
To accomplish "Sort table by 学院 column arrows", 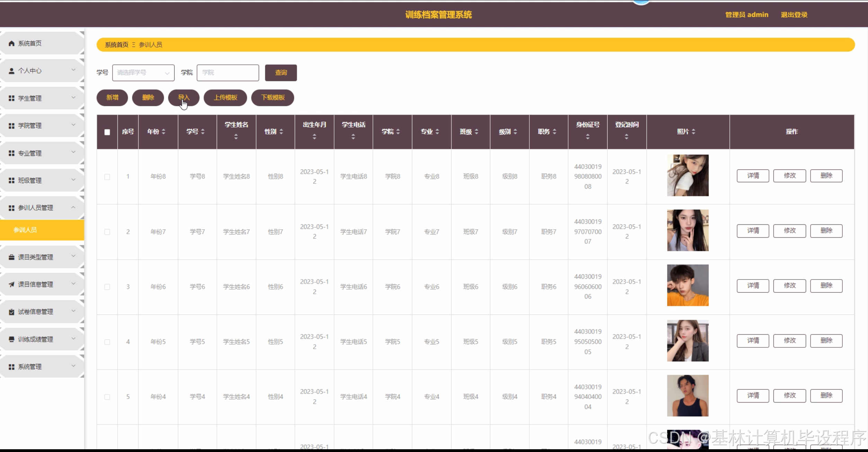I will point(398,132).
